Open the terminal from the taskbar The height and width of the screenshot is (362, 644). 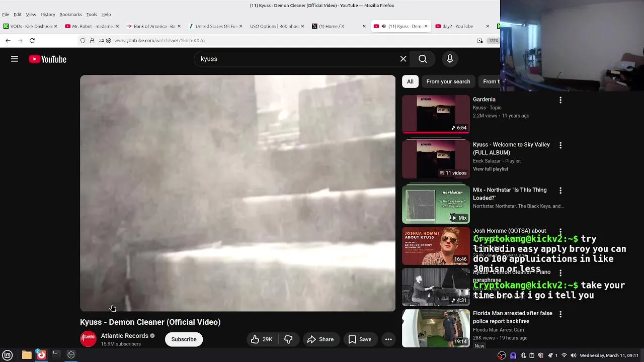coord(56,355)
